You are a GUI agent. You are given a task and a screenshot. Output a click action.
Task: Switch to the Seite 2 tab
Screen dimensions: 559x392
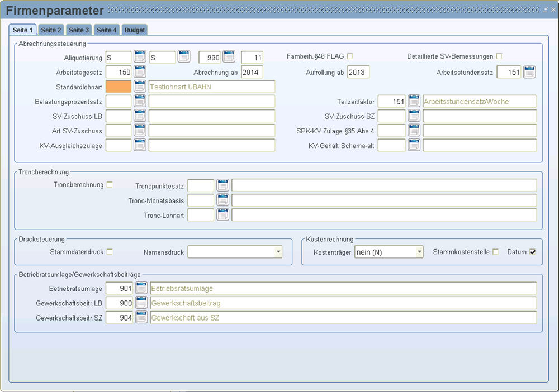[51, 30]
